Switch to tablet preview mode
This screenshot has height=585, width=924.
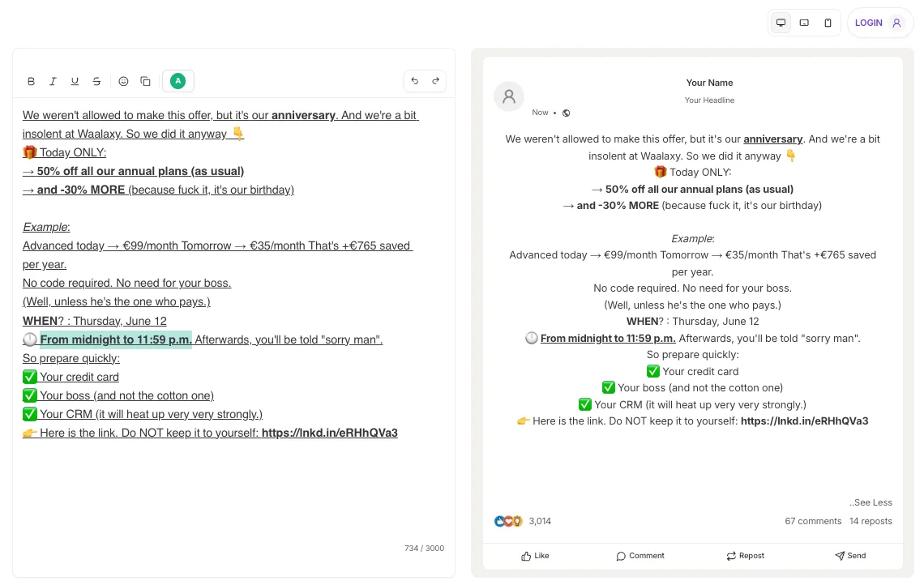pyautogui.click(x=804, y=23)
